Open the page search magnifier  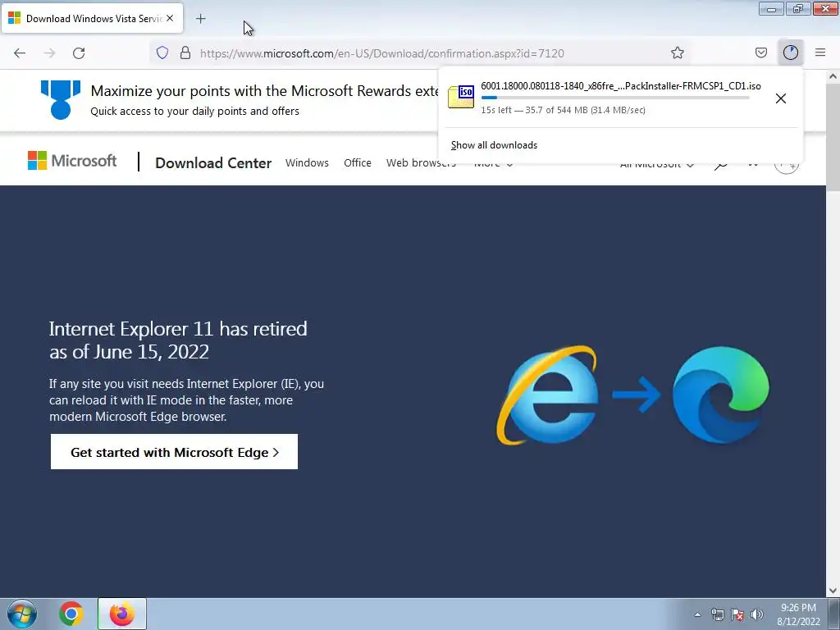tap(720, 165)
